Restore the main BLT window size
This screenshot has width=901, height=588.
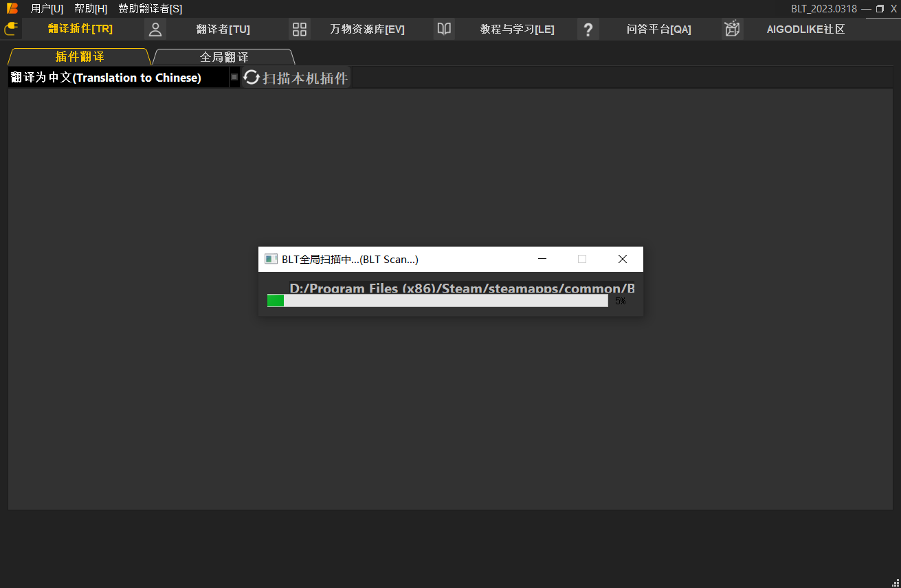pos(880,9)
